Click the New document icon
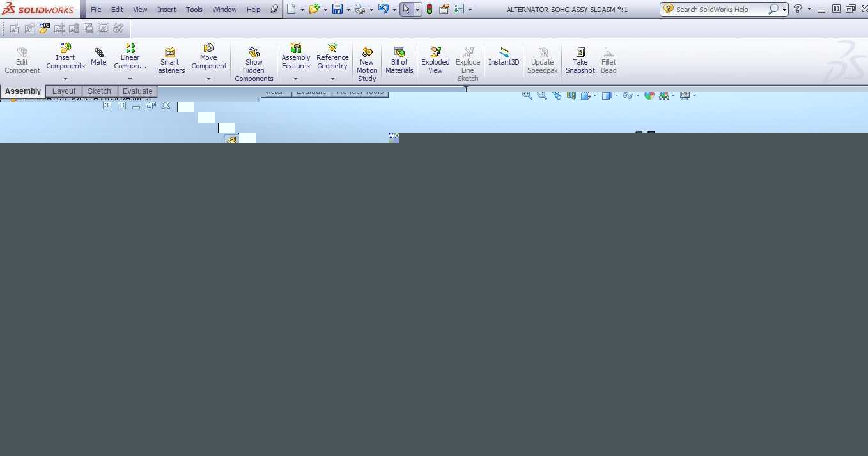 pyautogui.click(x=291, y=9)
